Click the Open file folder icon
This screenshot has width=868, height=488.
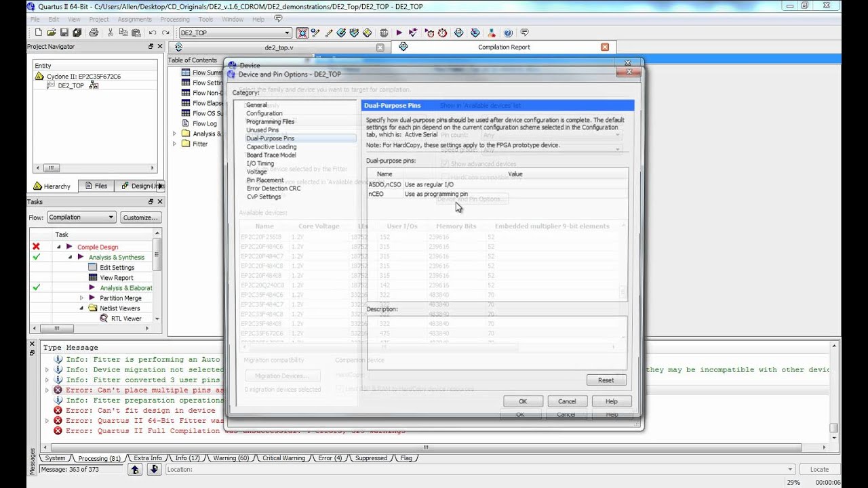point(51,33)
